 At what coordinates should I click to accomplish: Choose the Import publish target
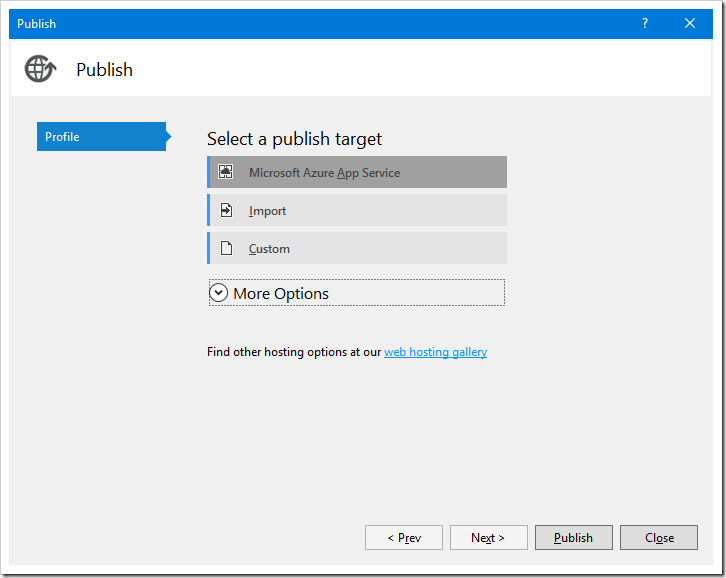pos(357,210)
